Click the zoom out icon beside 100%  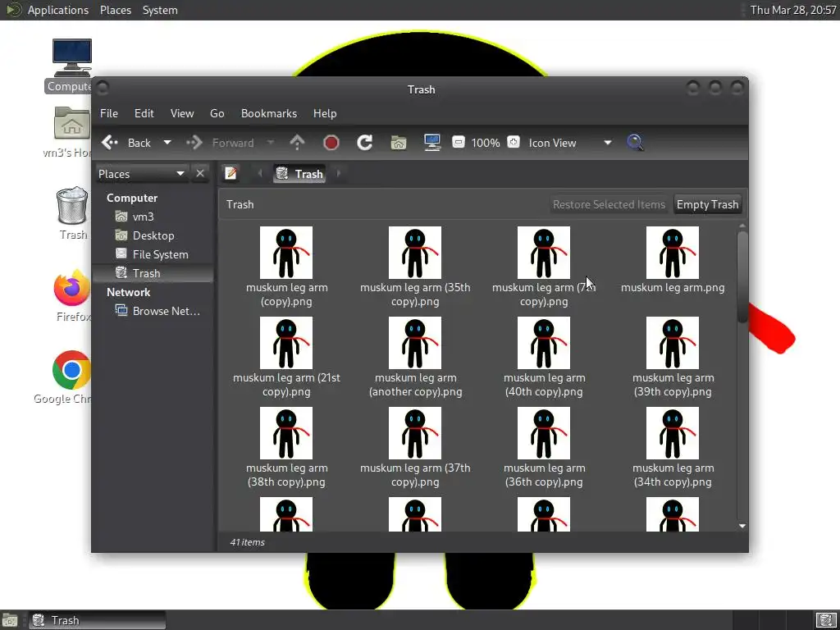pyautogui.click(x=458, y=143)
